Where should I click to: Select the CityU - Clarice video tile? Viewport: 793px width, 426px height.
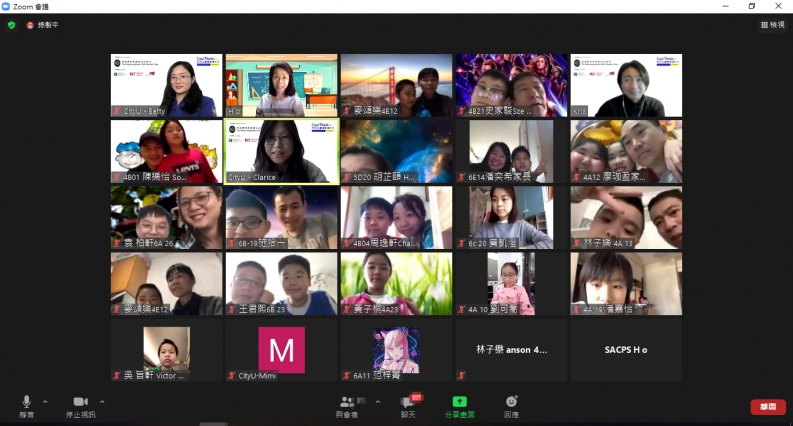[281, 152]
